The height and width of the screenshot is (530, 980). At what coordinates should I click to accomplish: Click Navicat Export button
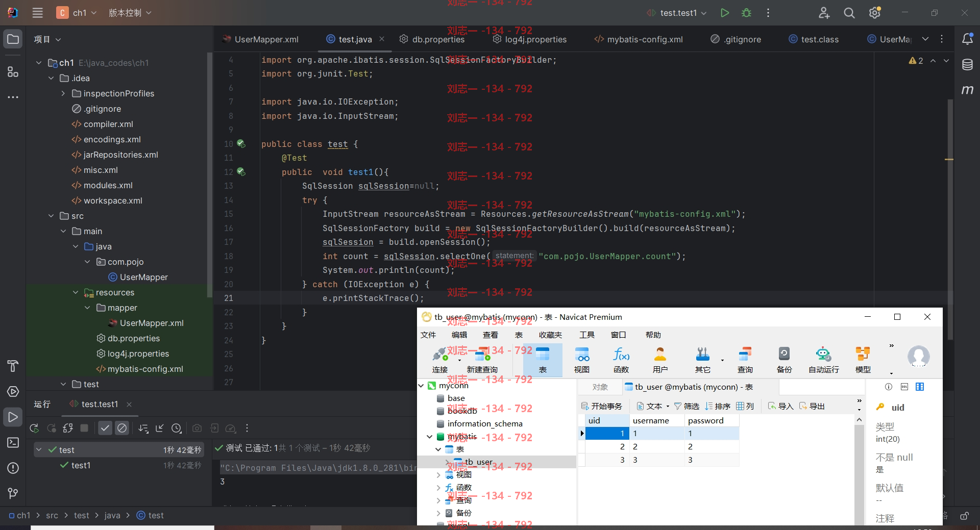(x=812, y=406)
